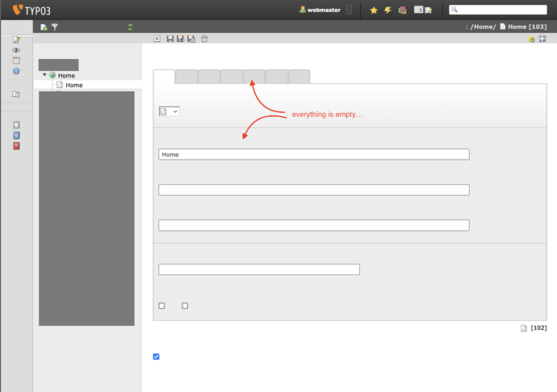Screen dimensions: 557x392
Task: Open the workspace selector icon
Action: [402, 10]
